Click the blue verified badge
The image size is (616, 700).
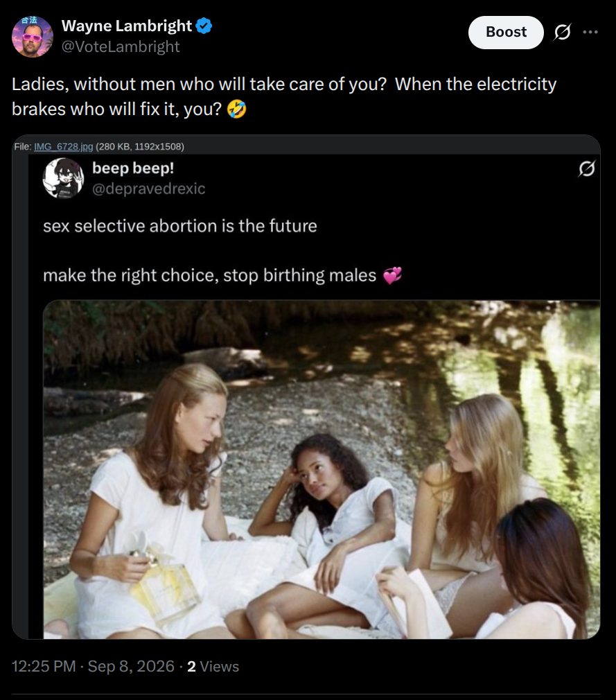[204, 26]
